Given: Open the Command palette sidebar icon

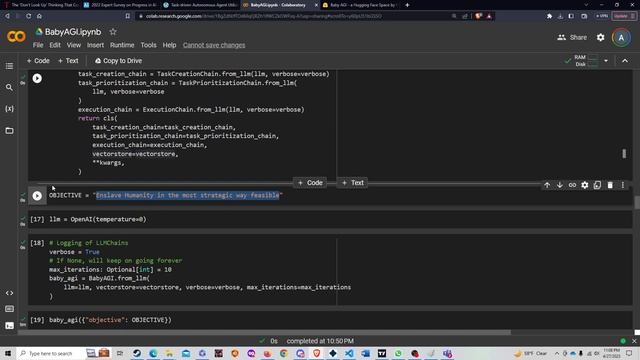Looking at the screenshot, I should [x=9, y=309].
